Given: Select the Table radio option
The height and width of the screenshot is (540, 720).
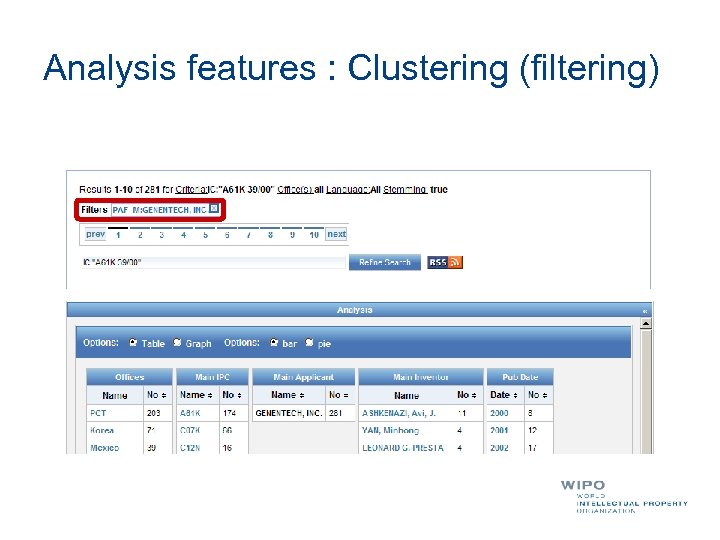Looking at the screenshot, I should 133,343.
